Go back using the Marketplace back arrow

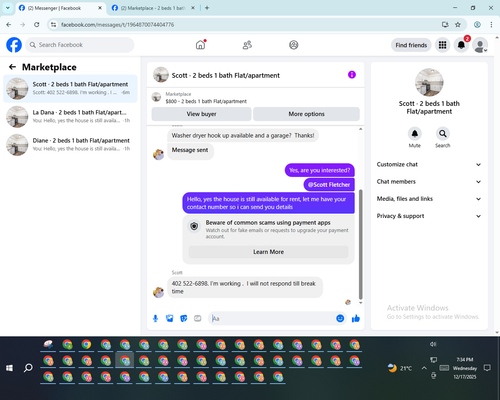click(12, 67)
